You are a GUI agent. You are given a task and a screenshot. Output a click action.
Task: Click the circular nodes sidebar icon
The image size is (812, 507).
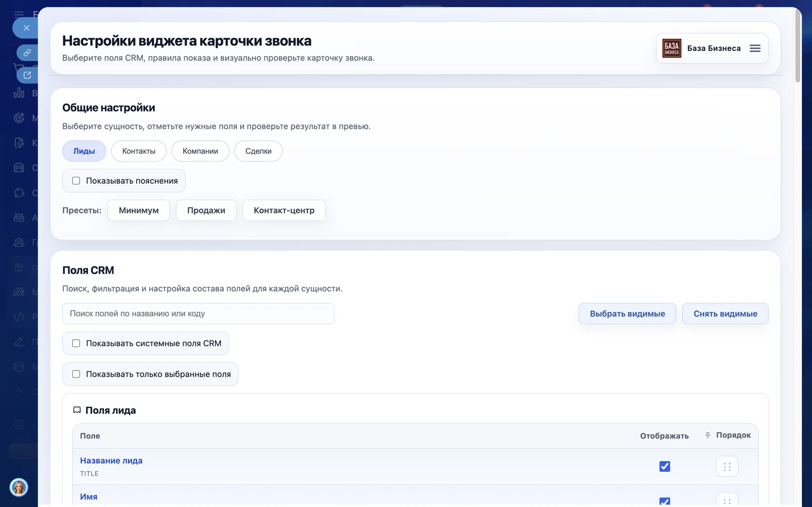[19, 192]
